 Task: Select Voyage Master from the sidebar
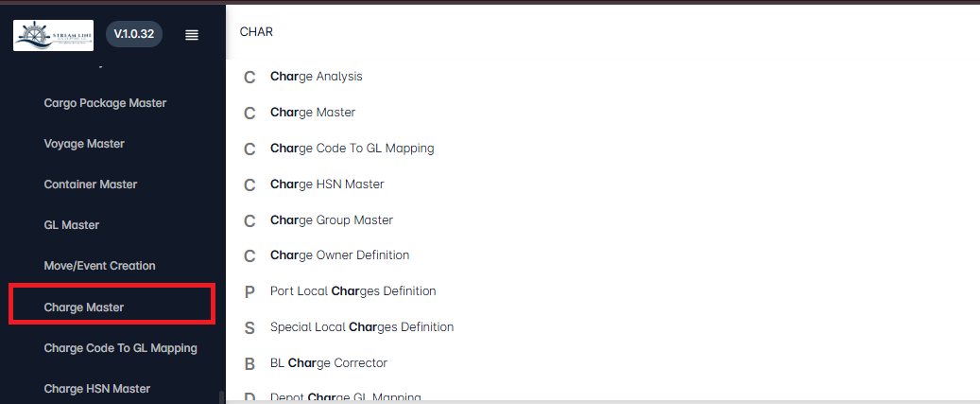click(84, 144)
